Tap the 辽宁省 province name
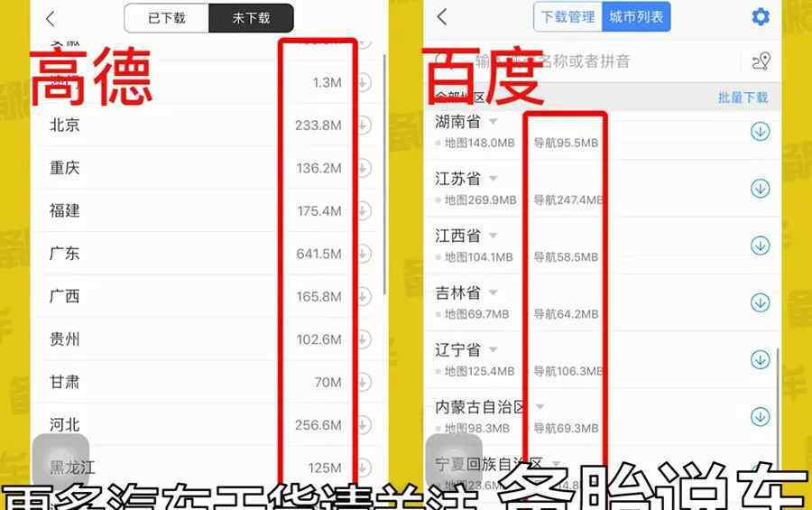This screenshot has height=510, width=812. (457, 350)
